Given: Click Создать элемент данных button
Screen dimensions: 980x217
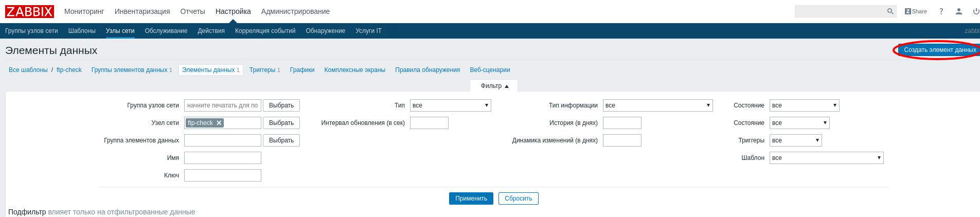Looking at the screenshot, I should pos(939,50).
